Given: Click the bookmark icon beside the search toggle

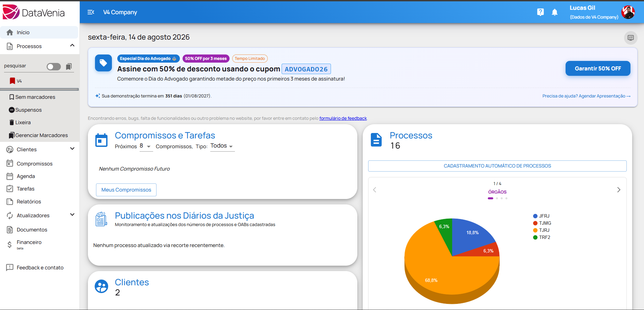Looking at the screenshot, I should [69, 67].
